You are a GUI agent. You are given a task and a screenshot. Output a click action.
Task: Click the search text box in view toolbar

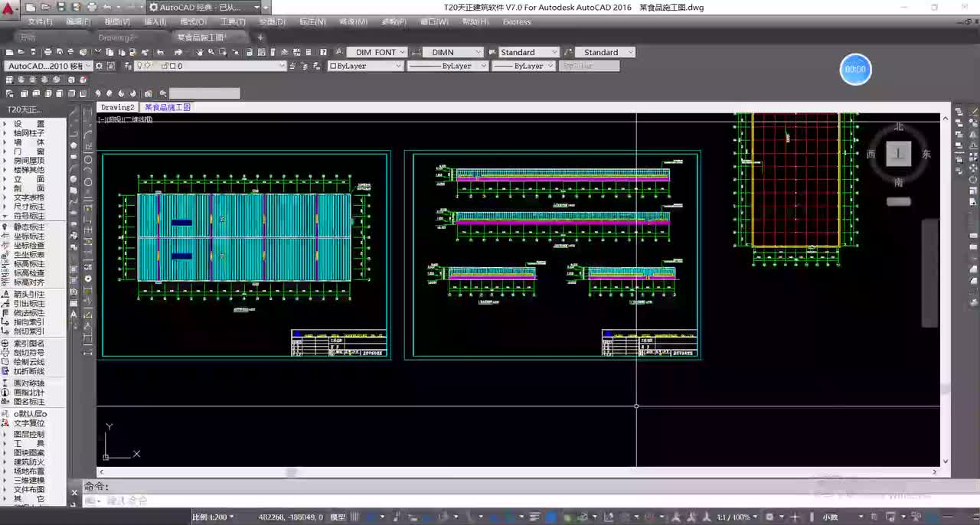204,93
